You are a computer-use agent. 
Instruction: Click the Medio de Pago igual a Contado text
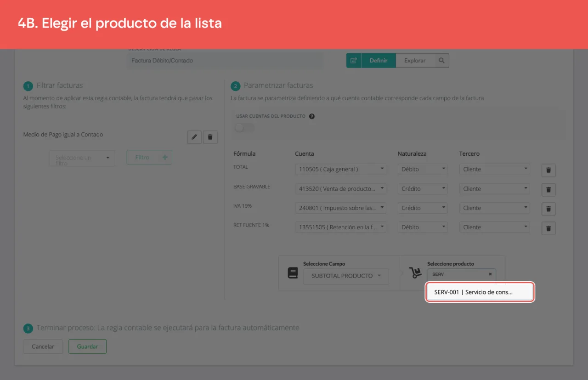pos(63,135)
